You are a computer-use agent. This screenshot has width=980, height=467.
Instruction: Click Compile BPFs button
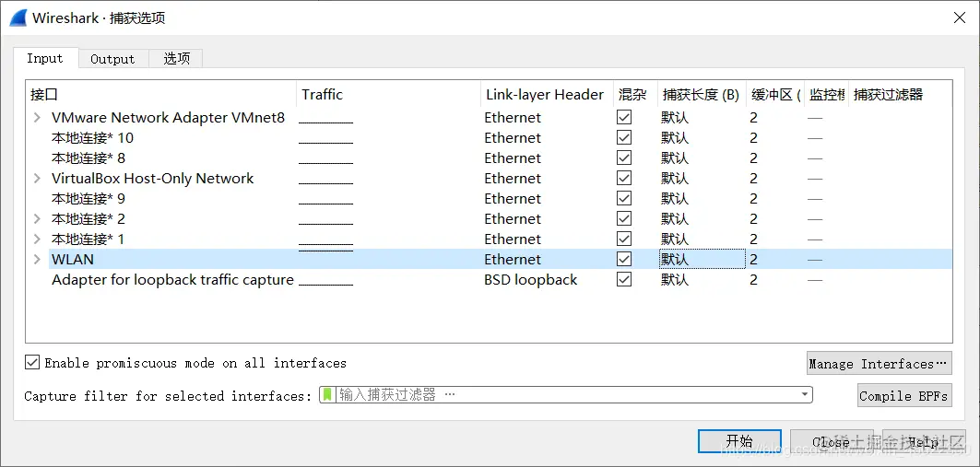[904, 395]
